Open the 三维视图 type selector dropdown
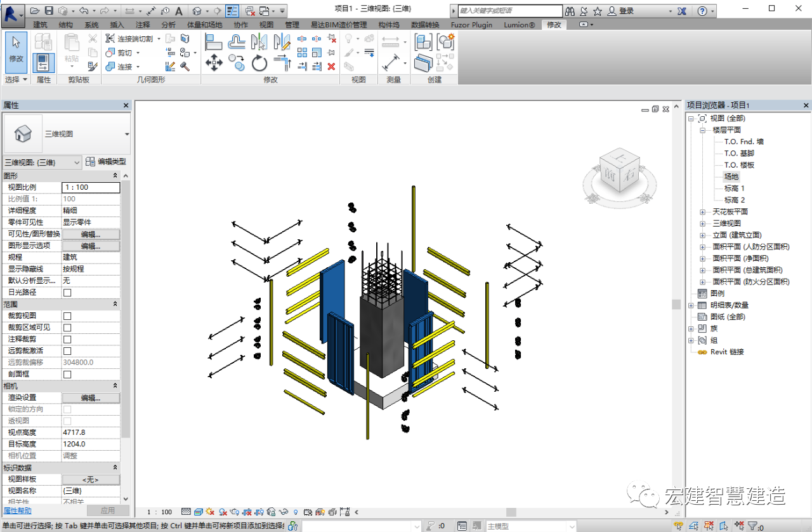812x532 pixels. click(x=127, y=135)
